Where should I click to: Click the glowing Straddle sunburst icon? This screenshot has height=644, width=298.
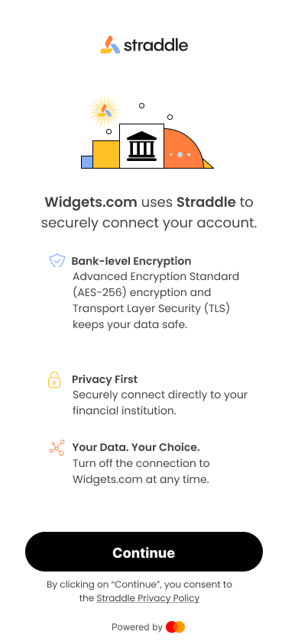point(105,111)
